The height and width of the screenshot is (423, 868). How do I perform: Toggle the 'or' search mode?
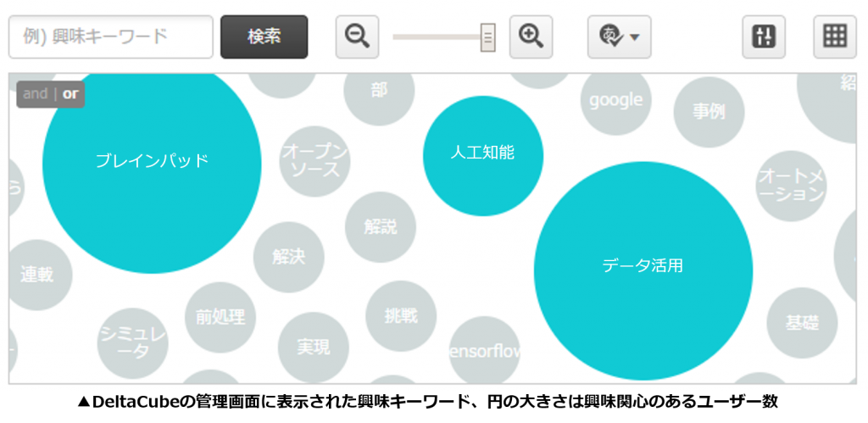point(70,94)
